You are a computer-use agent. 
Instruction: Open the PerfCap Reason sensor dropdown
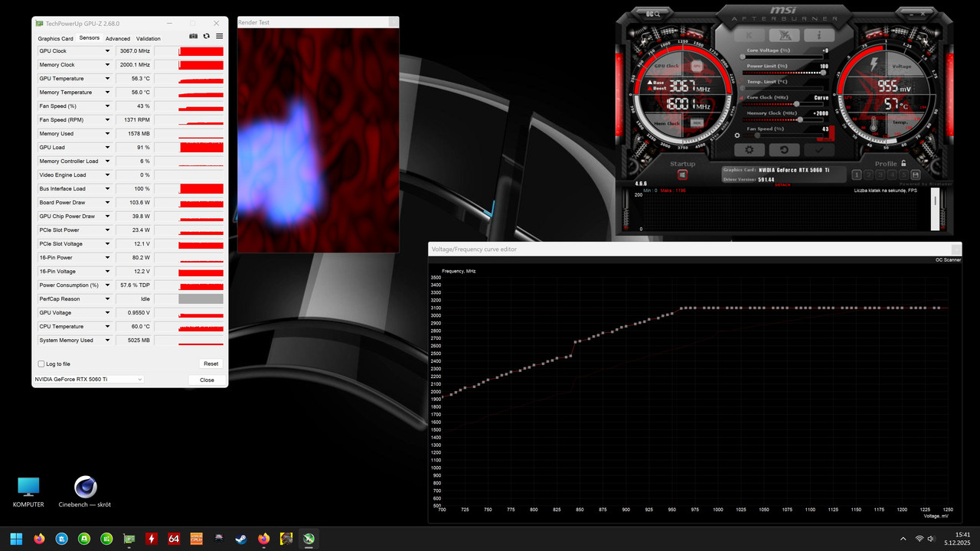point(107,299)
